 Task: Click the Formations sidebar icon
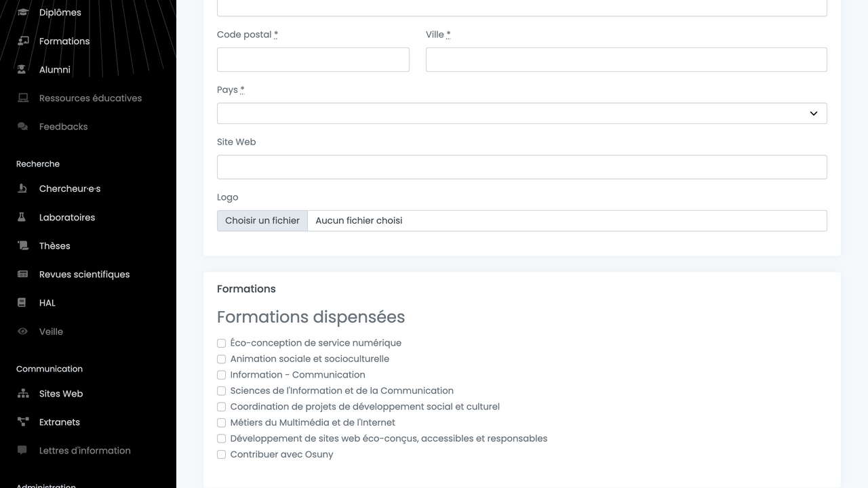[23, 41]
